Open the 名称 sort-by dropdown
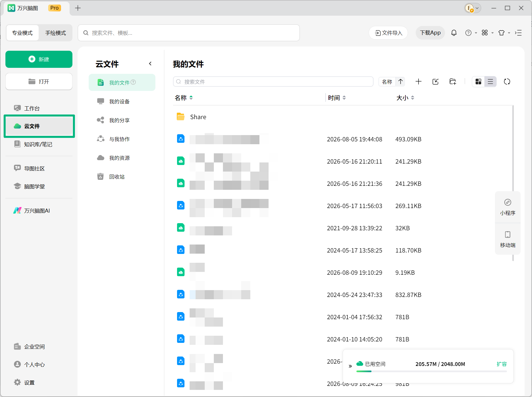 [387, 82]
